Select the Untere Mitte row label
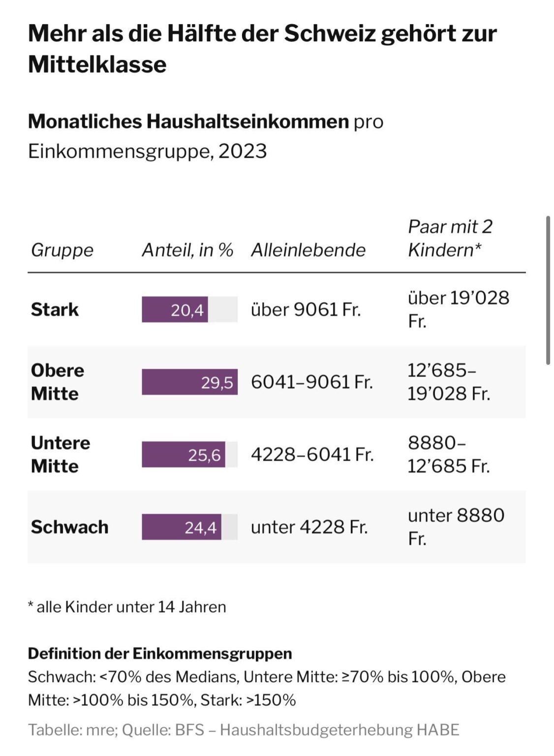The image size is (554, 756). pyautogui.click(x=61, y=454)
